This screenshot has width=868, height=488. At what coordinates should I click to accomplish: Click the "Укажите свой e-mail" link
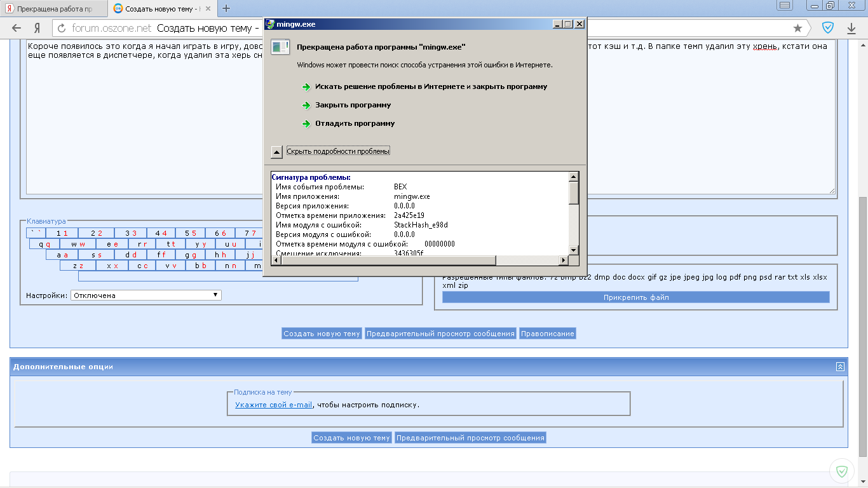(x=273, y=405)
